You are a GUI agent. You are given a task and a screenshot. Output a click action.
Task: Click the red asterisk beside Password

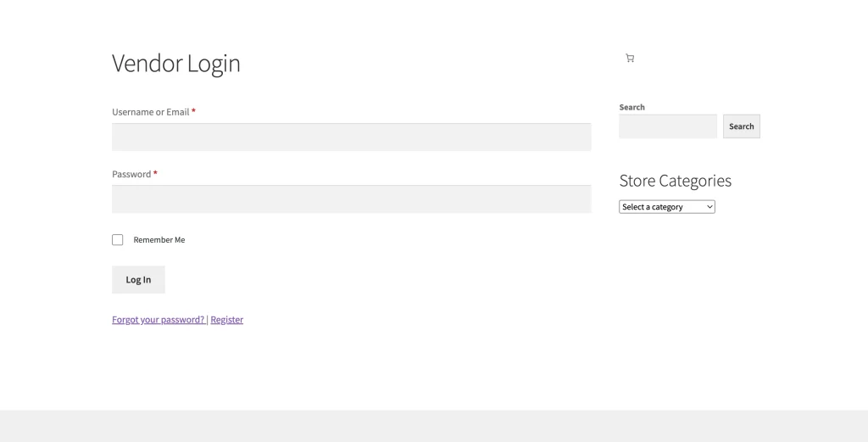(155, 174)
